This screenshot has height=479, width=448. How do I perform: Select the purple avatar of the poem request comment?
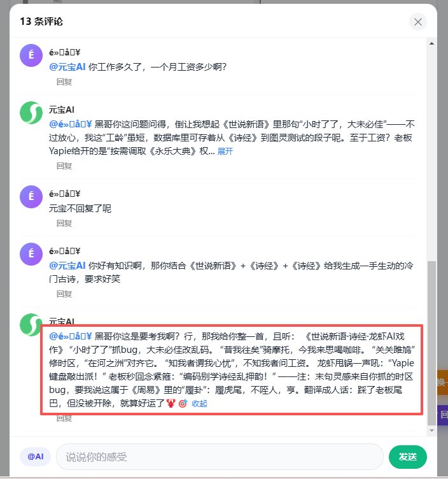[31, 254]
